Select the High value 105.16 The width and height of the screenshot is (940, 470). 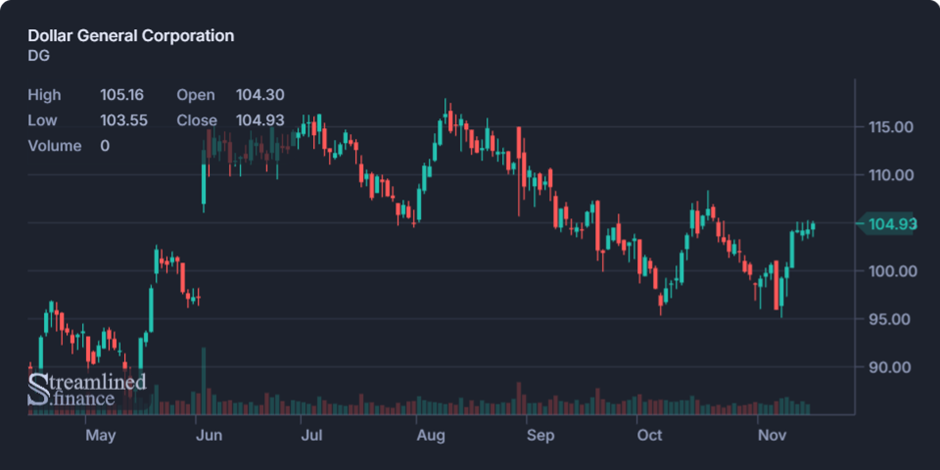point(122,95)
